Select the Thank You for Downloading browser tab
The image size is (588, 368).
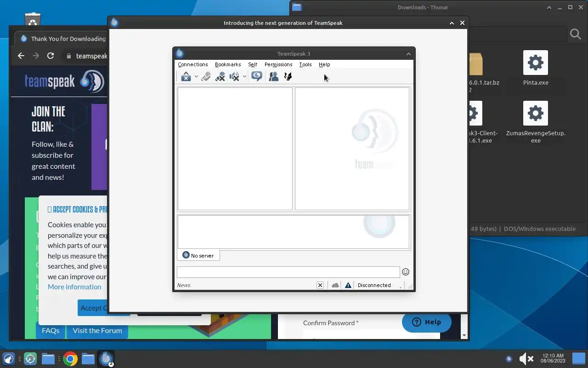[62, 39]
